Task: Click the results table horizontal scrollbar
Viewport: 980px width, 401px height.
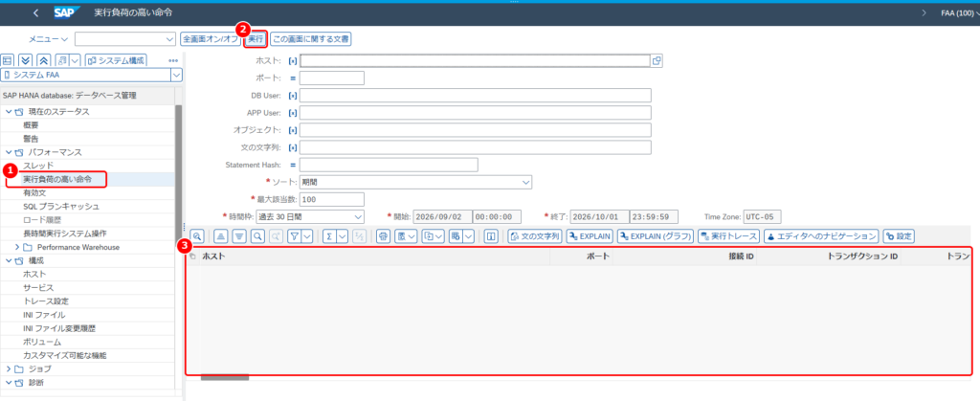Action: point(224,377)
